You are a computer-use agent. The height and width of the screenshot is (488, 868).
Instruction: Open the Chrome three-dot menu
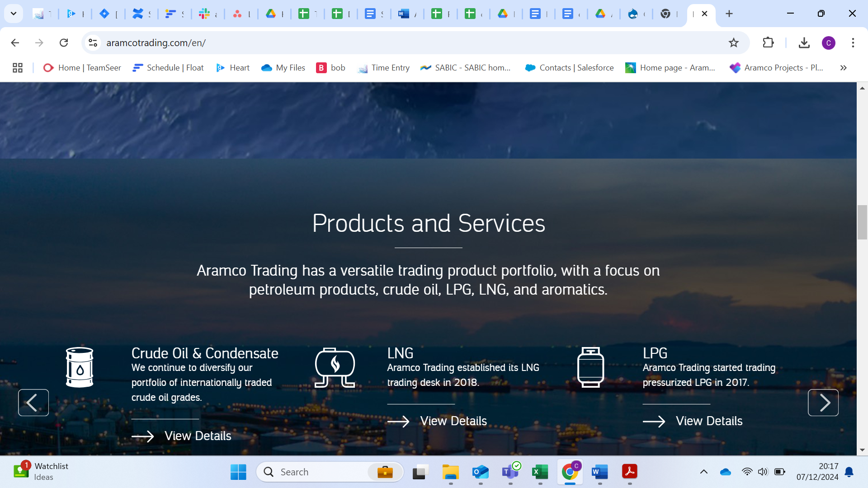[x=853, y=42]
